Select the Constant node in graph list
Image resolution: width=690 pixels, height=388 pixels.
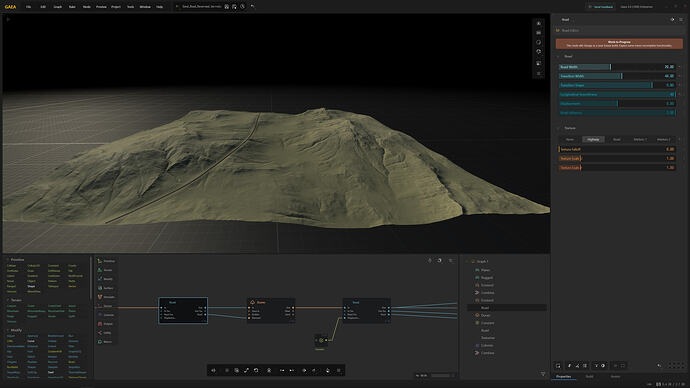[x=488, y=323]
